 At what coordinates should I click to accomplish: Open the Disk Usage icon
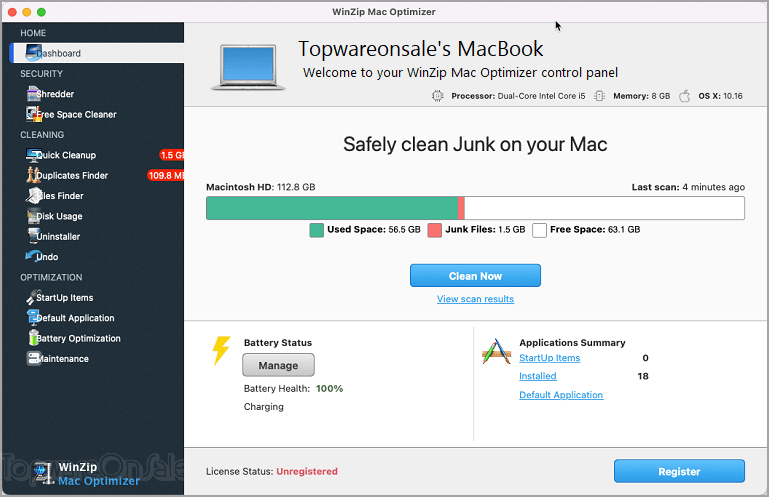click(33, 216)
